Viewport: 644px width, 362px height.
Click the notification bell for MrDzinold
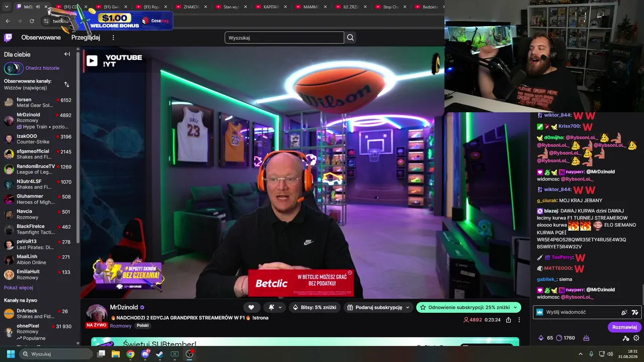click(272, 307)
